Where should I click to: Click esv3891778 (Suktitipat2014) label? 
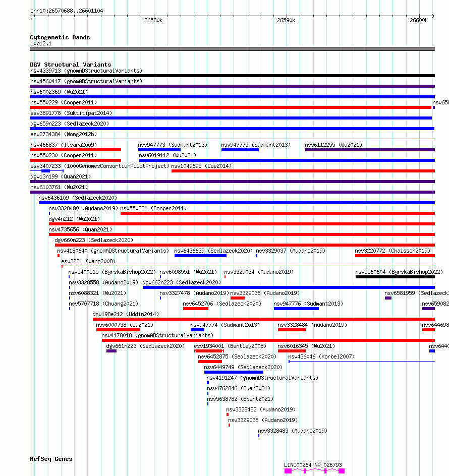point(71,113)
